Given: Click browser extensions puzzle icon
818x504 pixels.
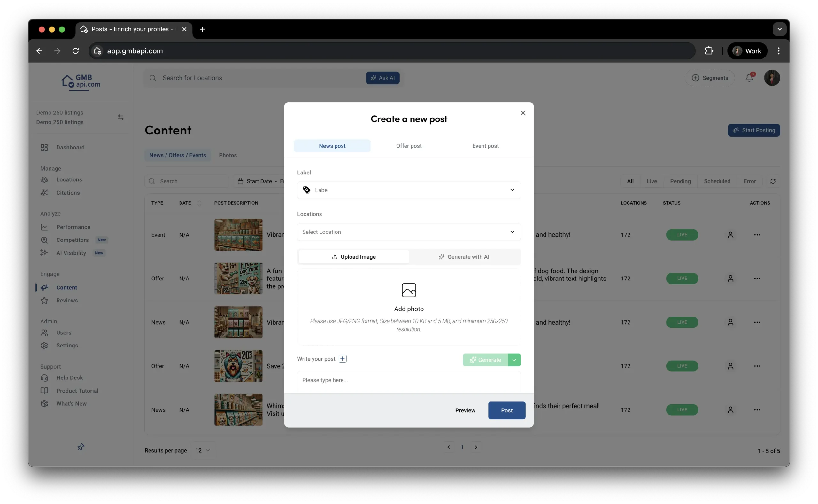Looking at the screenshot, I should point(709,51).
